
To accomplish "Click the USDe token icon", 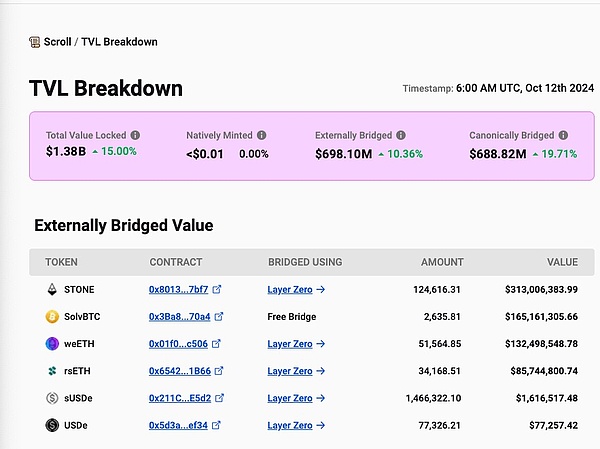I will pos(52,425).
